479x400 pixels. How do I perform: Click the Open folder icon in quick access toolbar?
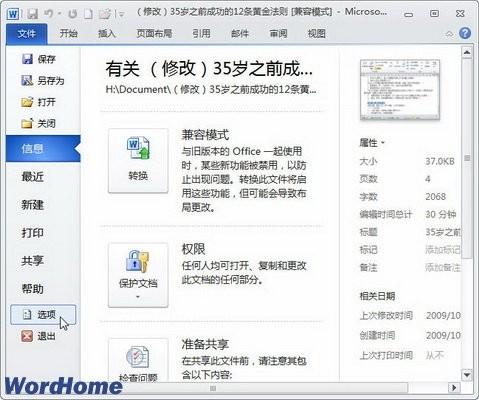[104, 14]
